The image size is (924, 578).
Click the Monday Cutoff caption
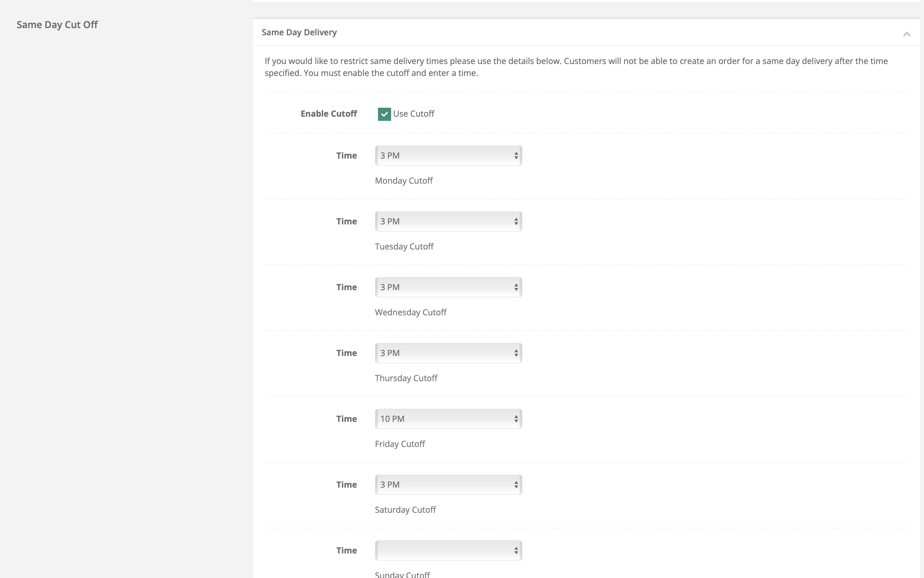pyautogui.click(x=404, y=181)
